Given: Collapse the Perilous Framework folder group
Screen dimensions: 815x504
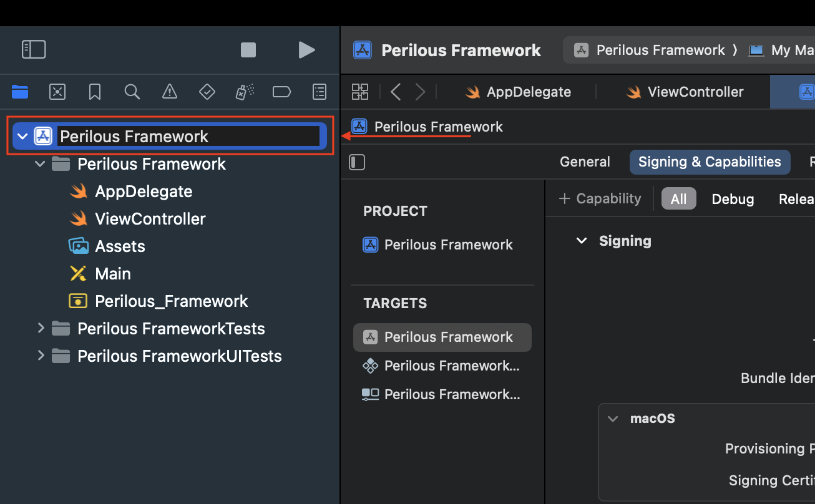Looking at the screenshot, I should [41, 164].
